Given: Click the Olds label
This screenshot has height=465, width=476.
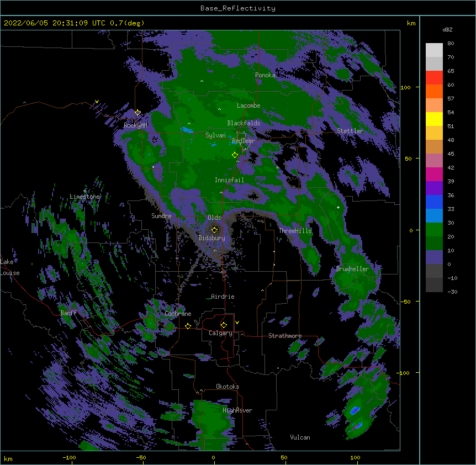Looking at the screenshot, I should point(214,218).
